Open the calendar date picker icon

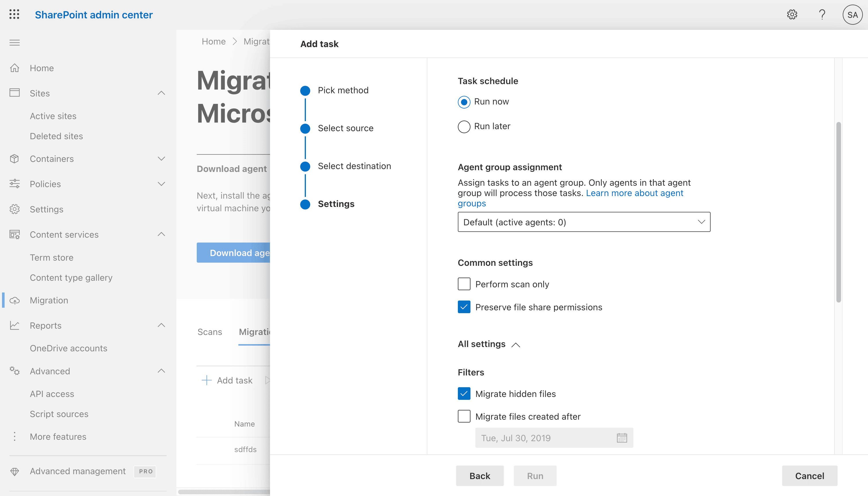(x=622, y=438)
